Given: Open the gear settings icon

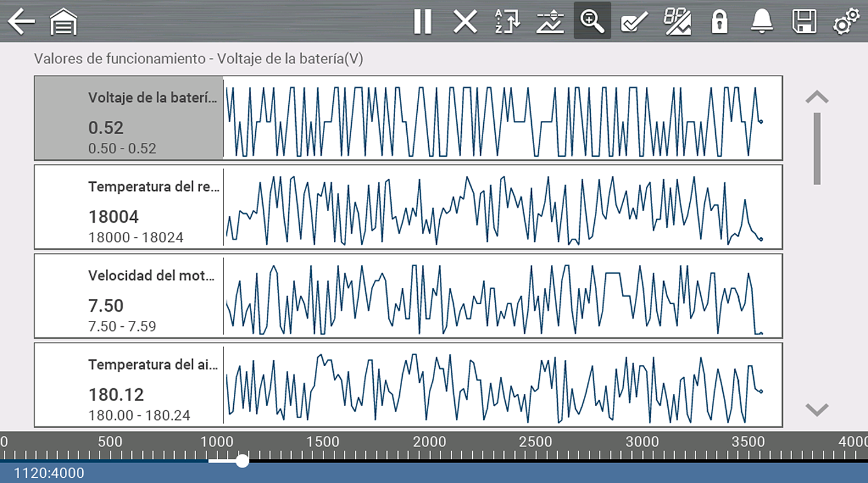Looking at the screenshot, I should click(x=846, y=22).
